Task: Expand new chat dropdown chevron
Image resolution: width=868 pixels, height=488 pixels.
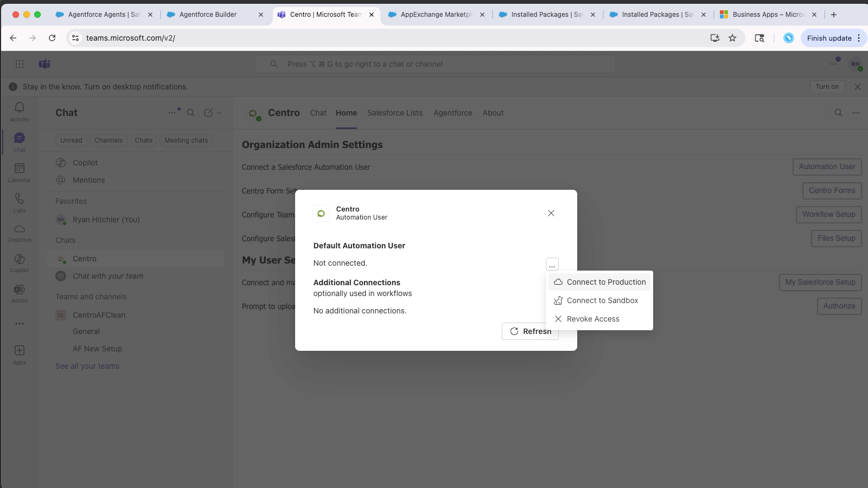Action: point(219,113)
